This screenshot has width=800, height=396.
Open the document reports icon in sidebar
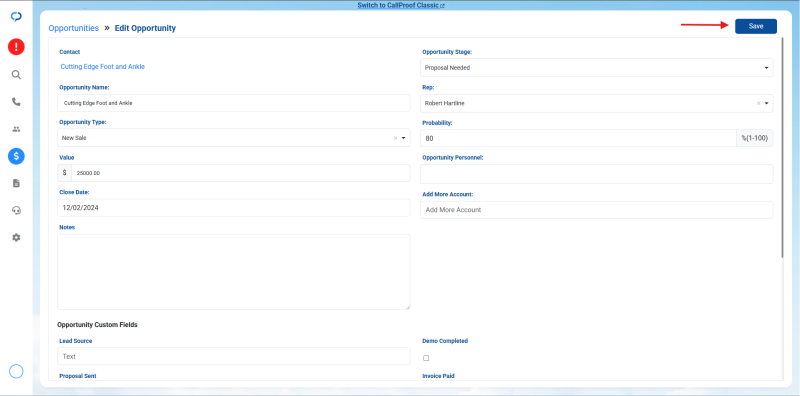click(16, 183)
